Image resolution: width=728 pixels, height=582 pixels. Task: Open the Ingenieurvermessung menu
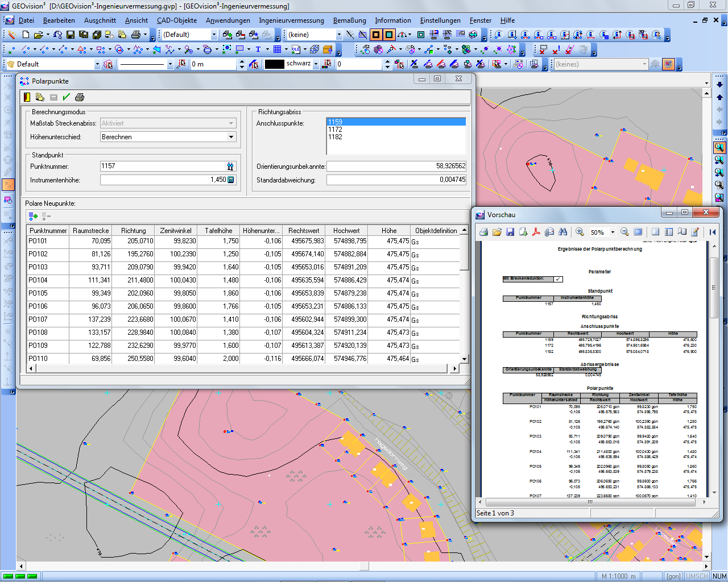(291, 20)
